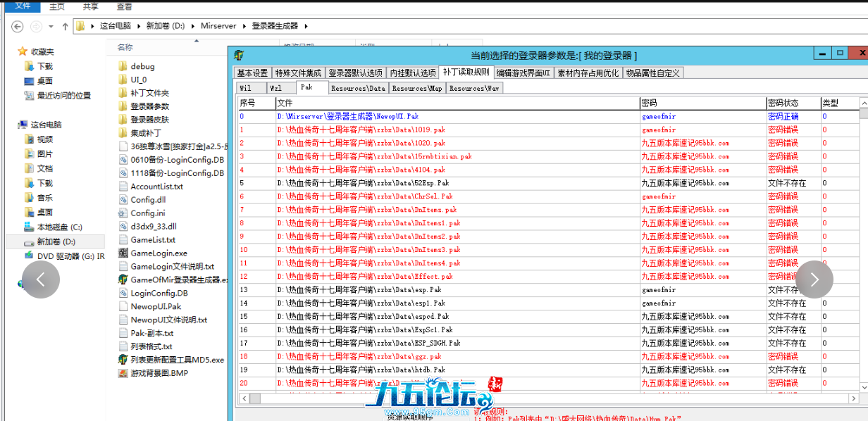Click the table's horizontal scrollbar left arrow

pyautogui.click(x=243, y=398)
